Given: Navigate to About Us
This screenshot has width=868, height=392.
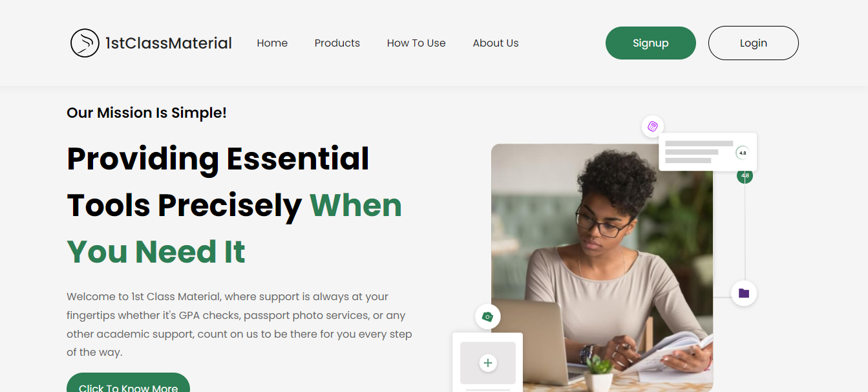Looking at the screenshot, I should pos(496,43).
